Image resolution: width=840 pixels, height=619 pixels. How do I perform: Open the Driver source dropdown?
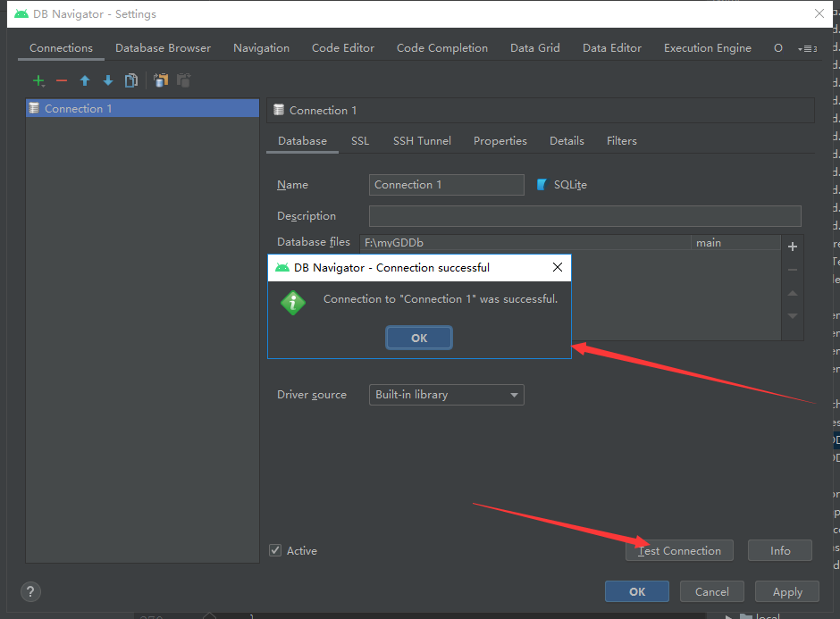(514, 394)
